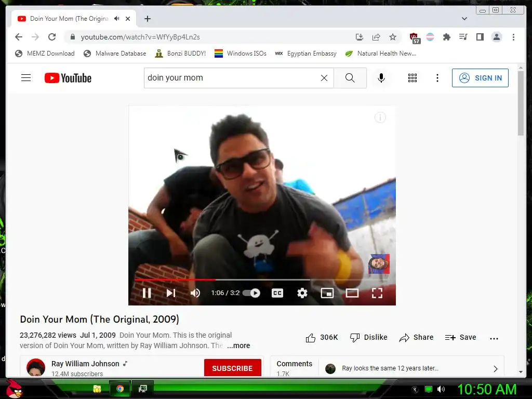This screenshot has width=532, height=399.
Task: Open the Malware Database bookmark
Action: point(115,54)
